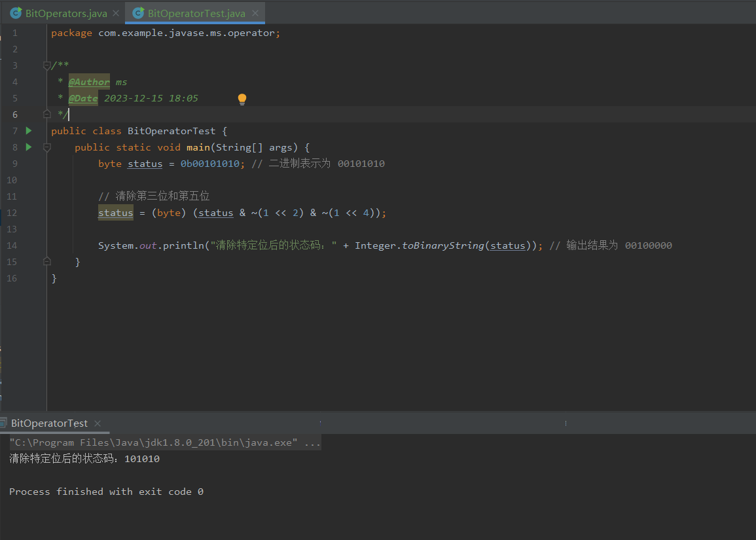Viewport: 756px width, 540px height.
Task: Close the BitOperators.java tab
Action: (x=116, y=14)
